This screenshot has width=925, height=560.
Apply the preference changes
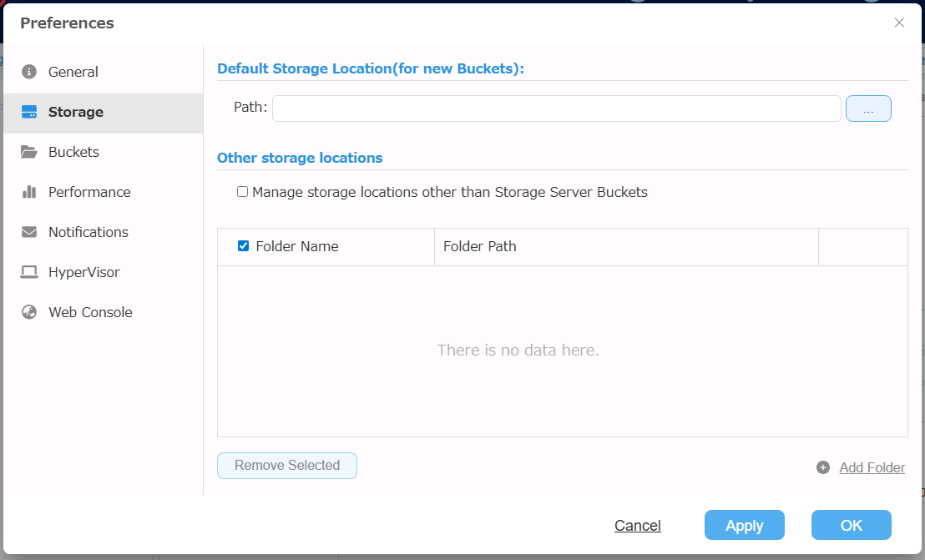click(744, 526)
